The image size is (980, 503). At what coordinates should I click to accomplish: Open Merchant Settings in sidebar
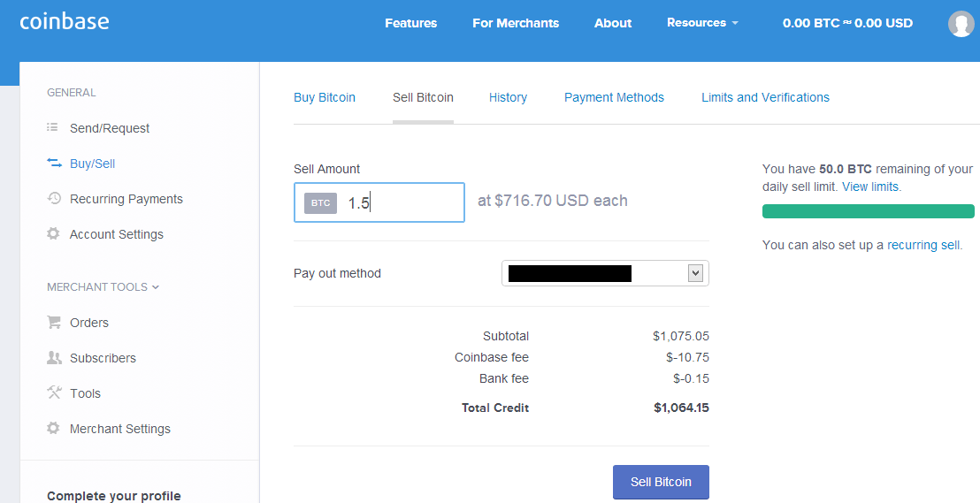[120, 429]
